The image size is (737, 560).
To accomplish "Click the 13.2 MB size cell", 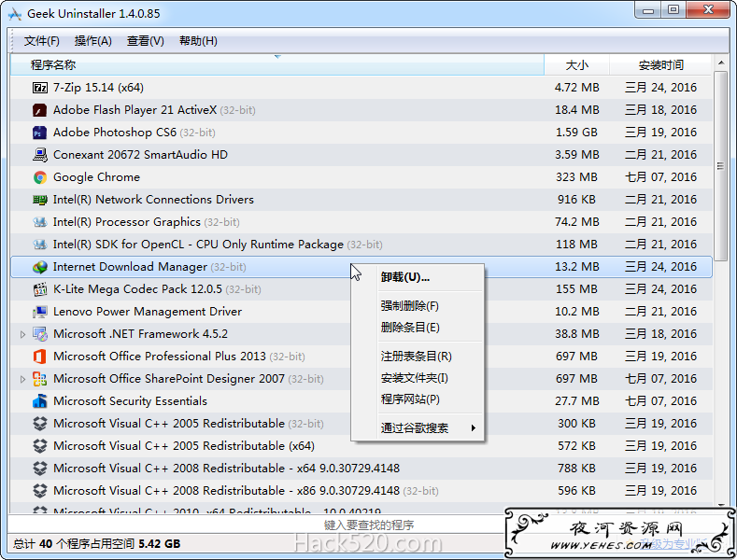I will click(576, 267).
